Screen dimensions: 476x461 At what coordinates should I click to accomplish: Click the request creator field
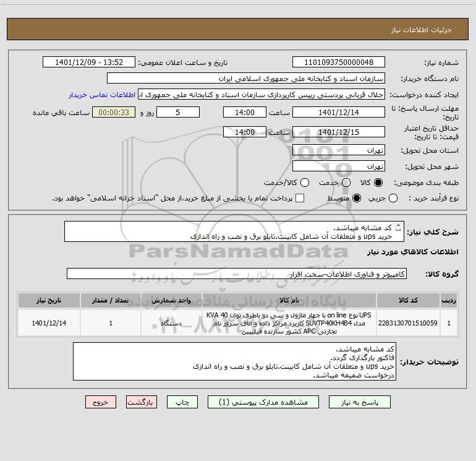click(261, 95)
